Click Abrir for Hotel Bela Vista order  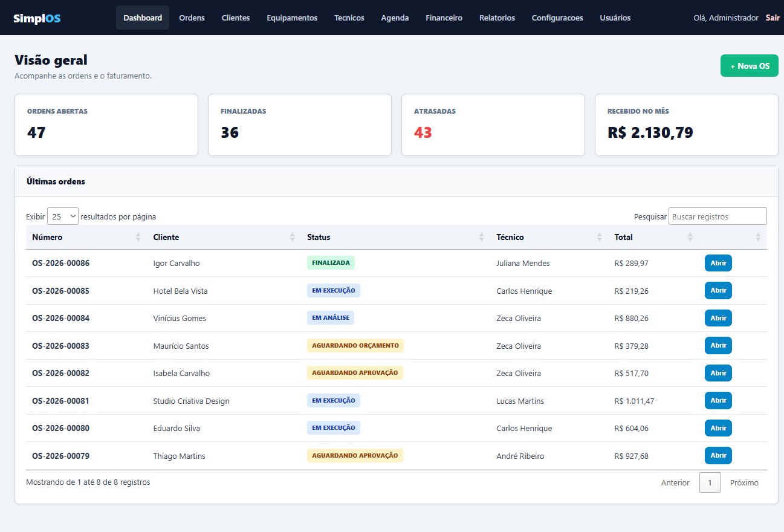click(718, 291)
